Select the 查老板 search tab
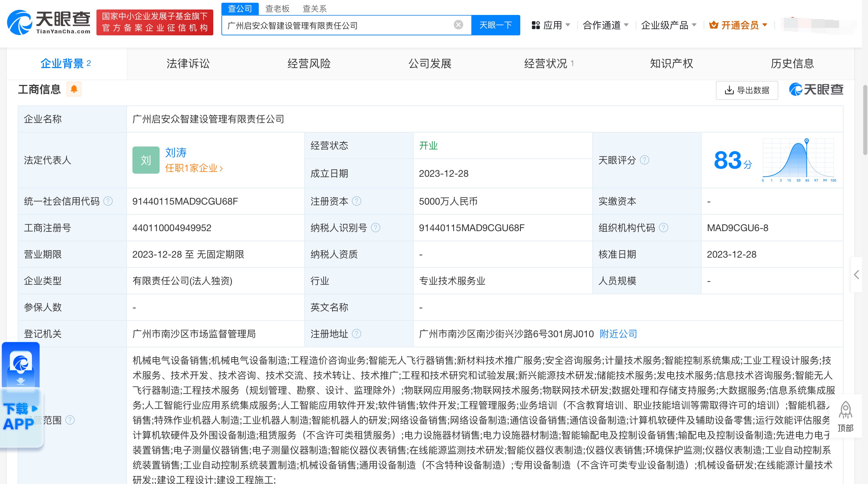Screen dimensions: 868x484 277,8
